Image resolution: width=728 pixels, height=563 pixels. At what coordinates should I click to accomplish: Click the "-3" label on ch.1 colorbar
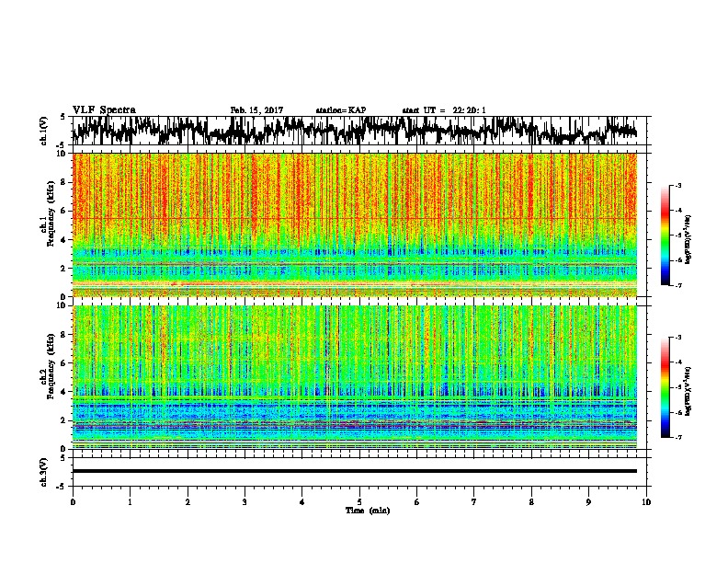pyautogui.click(x=678, y=186)
